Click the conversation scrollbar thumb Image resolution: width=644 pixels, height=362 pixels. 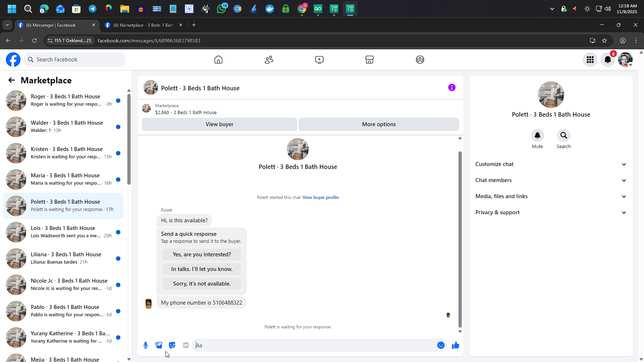click(460, 240)
